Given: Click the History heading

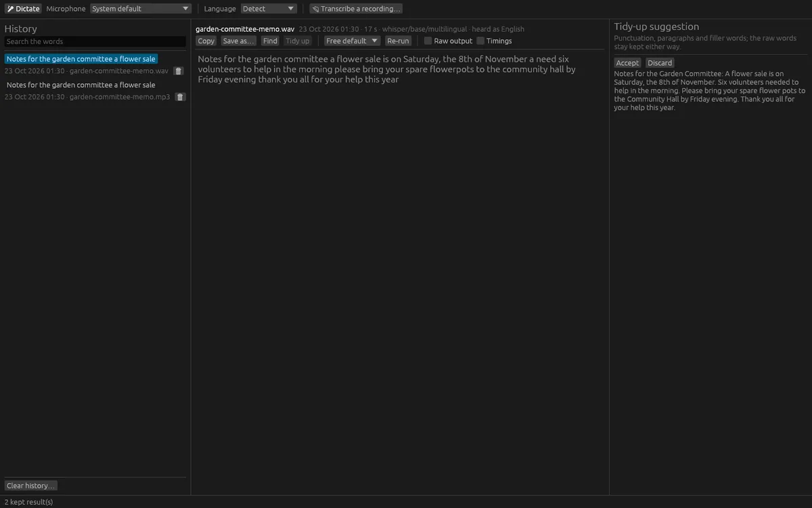Looking at the screenshot, I should click(x=21, y=28).
